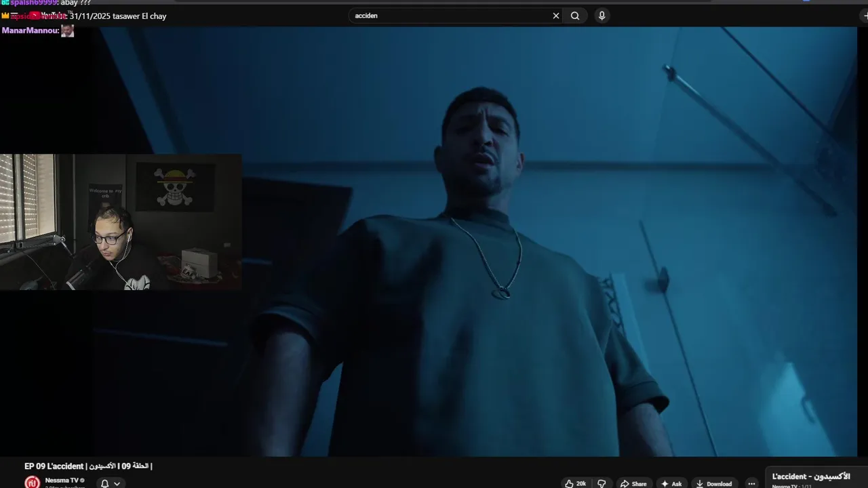Viewport: 868px width, 488px height.
Task: Open the L'accident playlist panel title
Action: (x=811, y=476)
